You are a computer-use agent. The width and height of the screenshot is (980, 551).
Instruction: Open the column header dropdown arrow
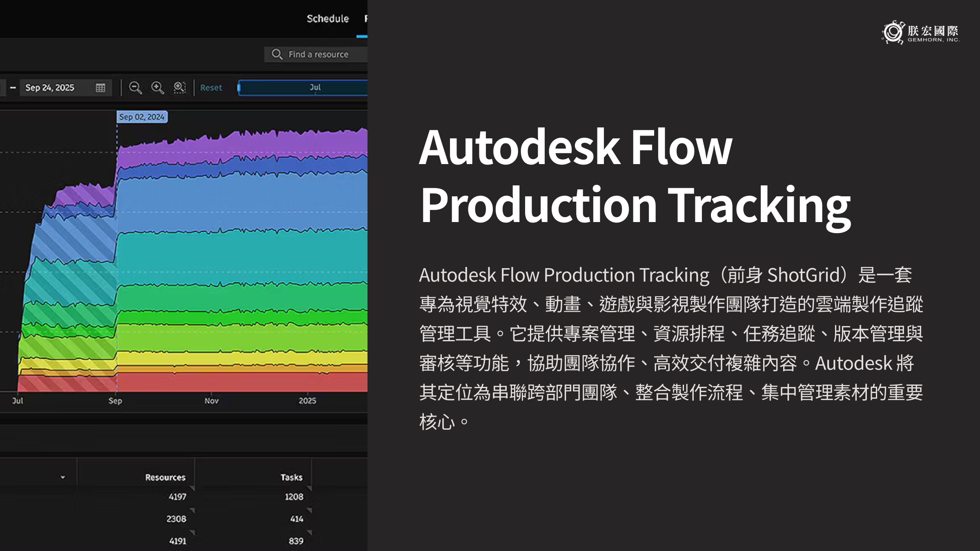tap(63, 477)
